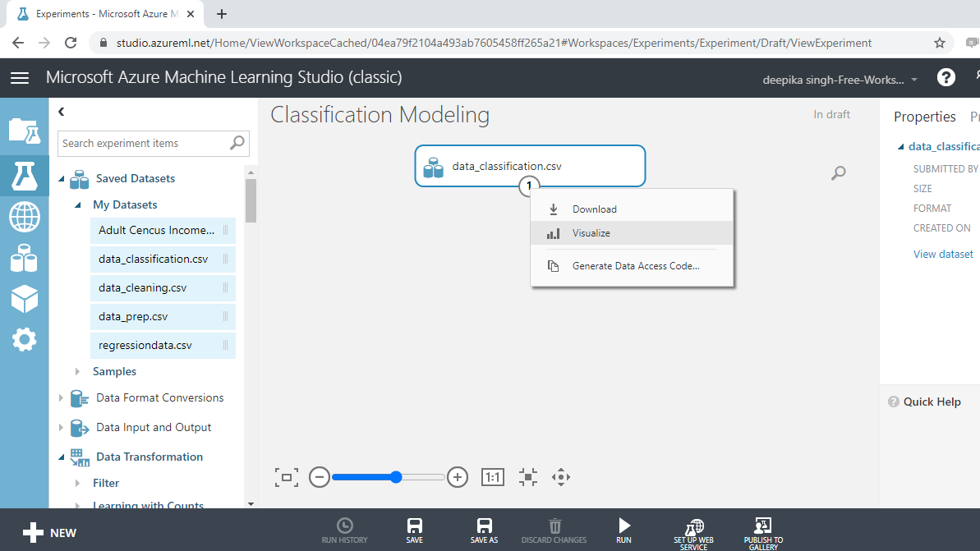Click the center-on-selection zoom icon
The image size is (980, 551).
point(528,477)
